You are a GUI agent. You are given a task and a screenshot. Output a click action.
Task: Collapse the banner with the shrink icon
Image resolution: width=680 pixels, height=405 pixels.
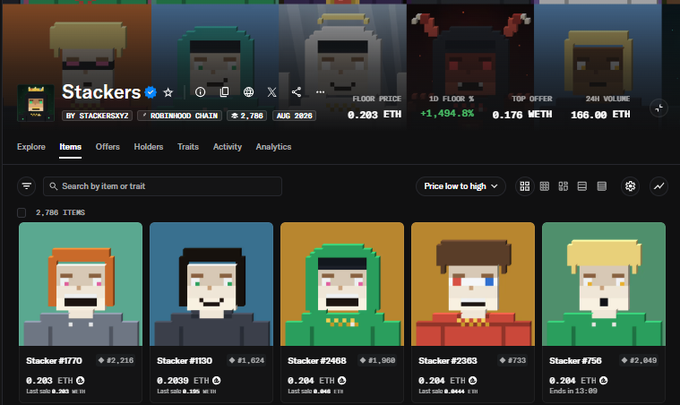659,108
